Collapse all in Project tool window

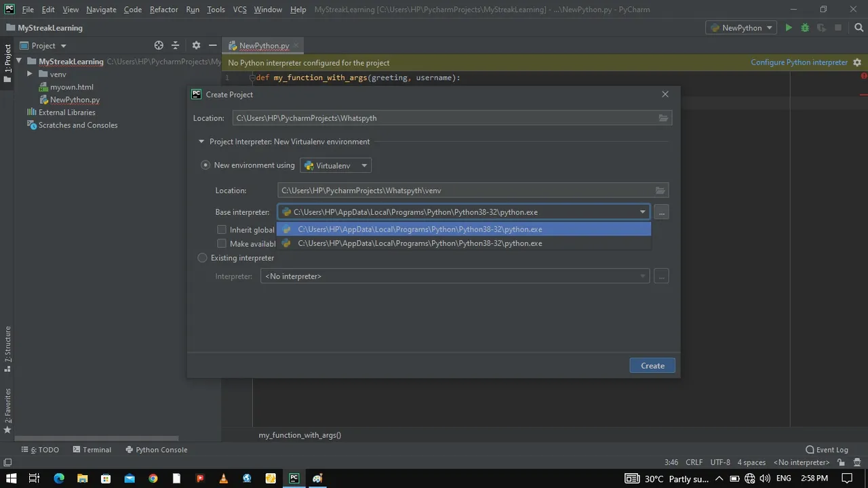pyautogui.click(x=175, y=45)
